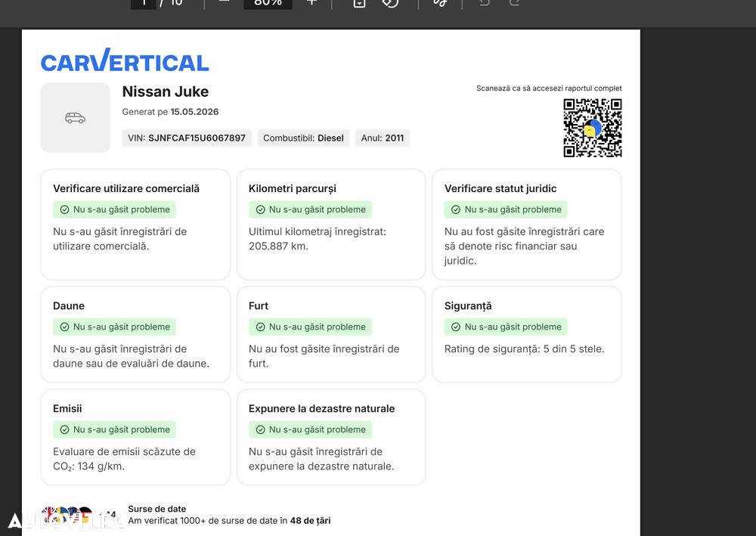The height and width of the screenshot is (536, 756).
Task: Click the Siguranță card heading
Action: (468, 306)
